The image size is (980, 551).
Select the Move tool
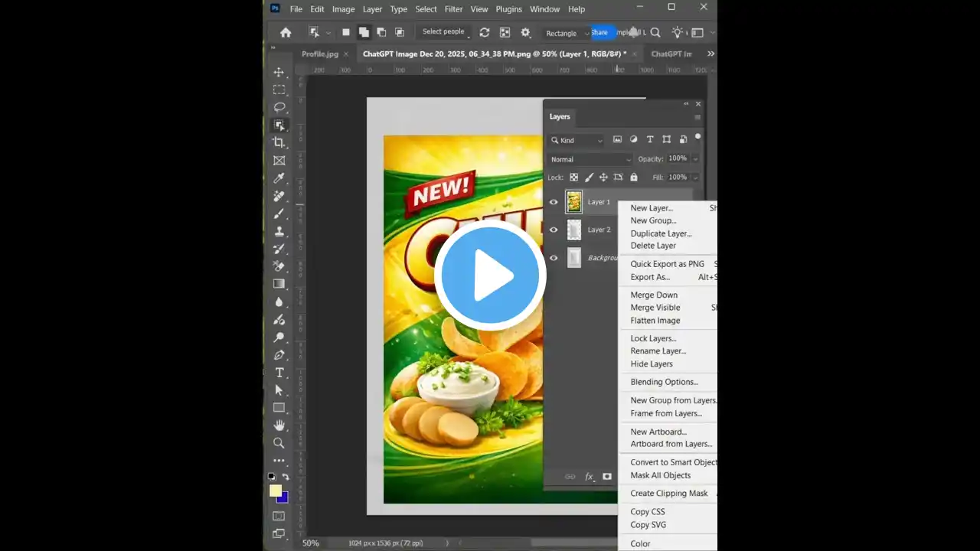tap(279, 72)
